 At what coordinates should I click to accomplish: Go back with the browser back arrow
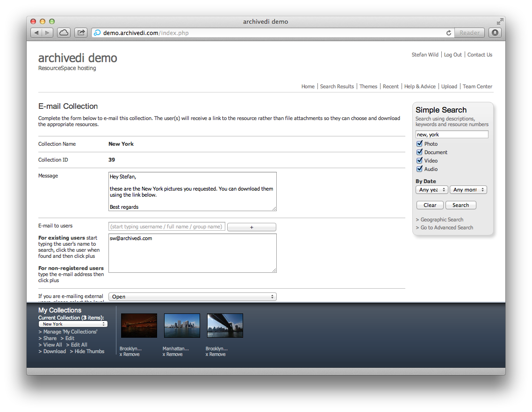36,33
